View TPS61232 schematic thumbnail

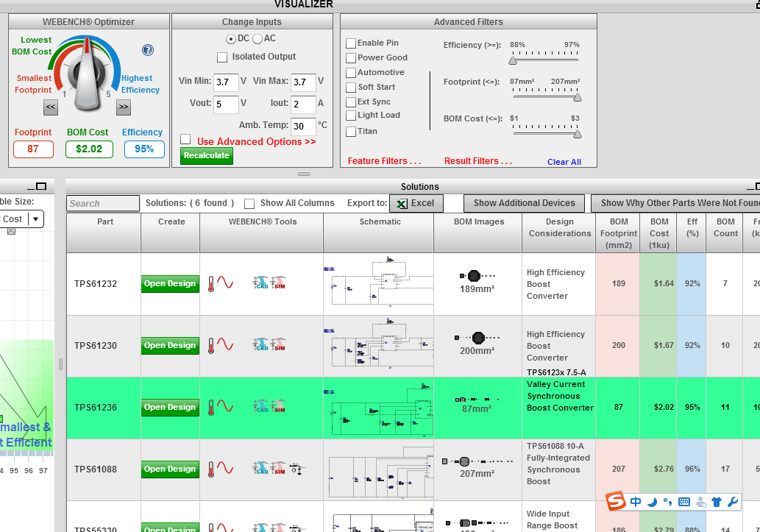coord(378,281)
